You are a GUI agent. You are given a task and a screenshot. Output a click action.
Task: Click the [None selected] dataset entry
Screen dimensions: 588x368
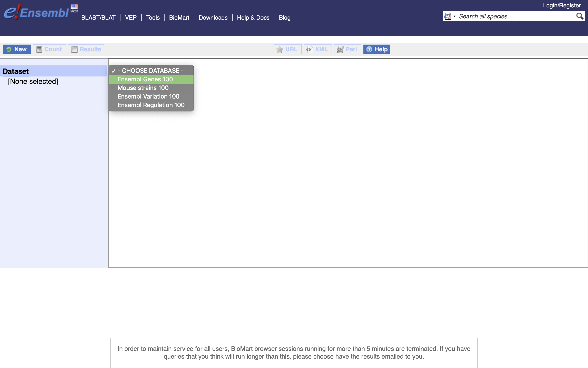[33, 82]
